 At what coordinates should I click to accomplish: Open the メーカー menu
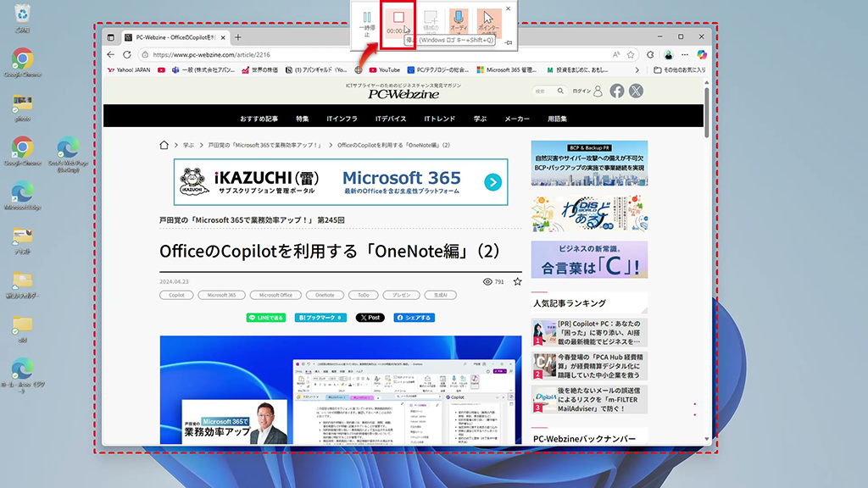pyautogui.click(x=517, y=119)
